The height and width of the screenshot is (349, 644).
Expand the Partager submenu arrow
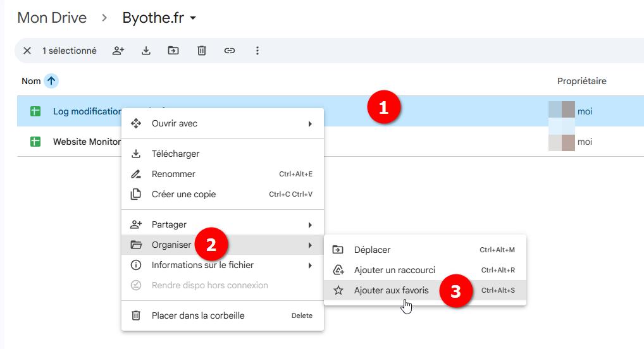(310, 225)
